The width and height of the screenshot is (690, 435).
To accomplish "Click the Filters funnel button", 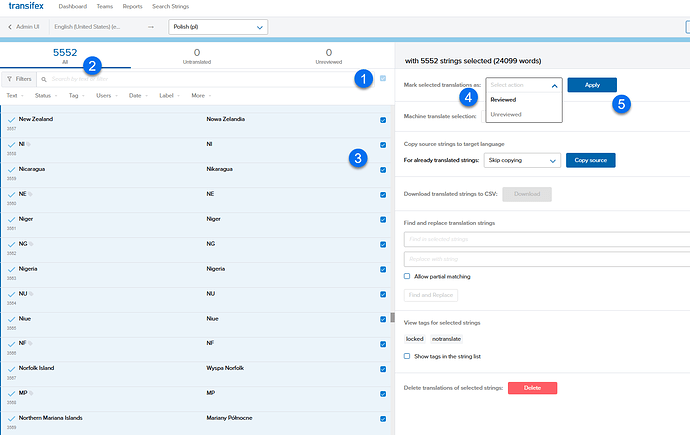I will tap(19, 79).
